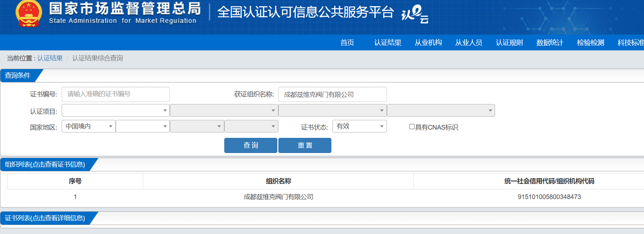Open the 科技标准 menu
The height and width of the screenshot is (234, 644).
pos(631,42)
